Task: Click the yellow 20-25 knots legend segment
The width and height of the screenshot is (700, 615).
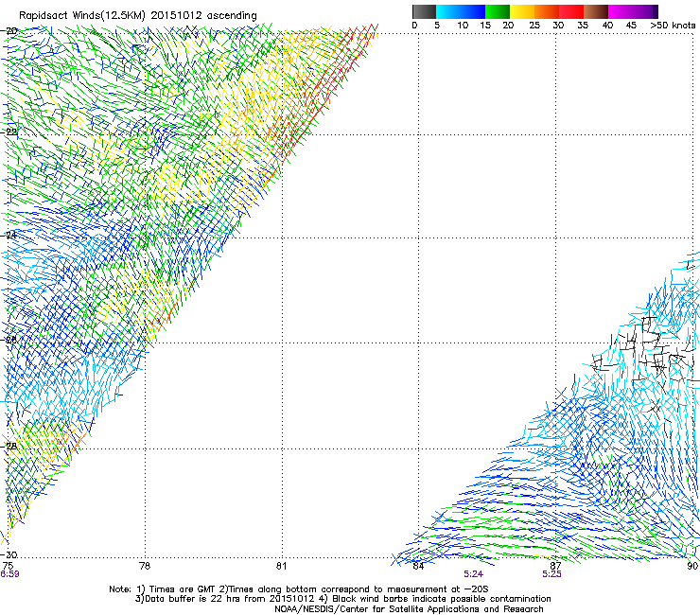Action: pyautogui.click(x=522, y=11)
